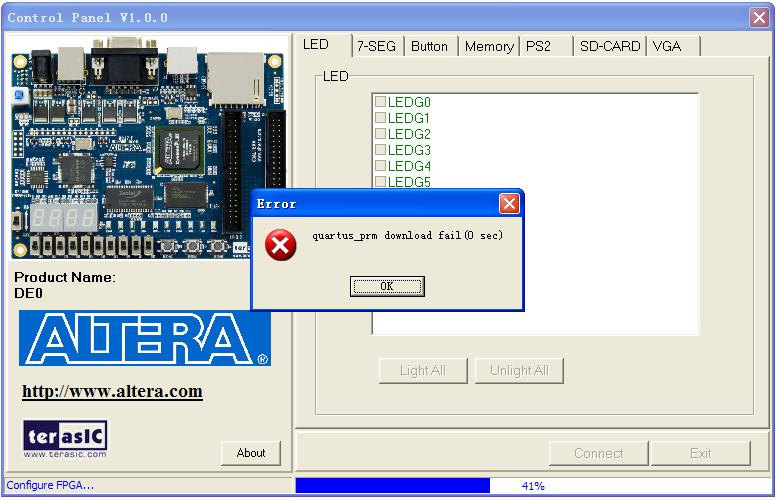Select the LEDG5 checkbox
Screen dimensions: 776x500
(380, 181)
